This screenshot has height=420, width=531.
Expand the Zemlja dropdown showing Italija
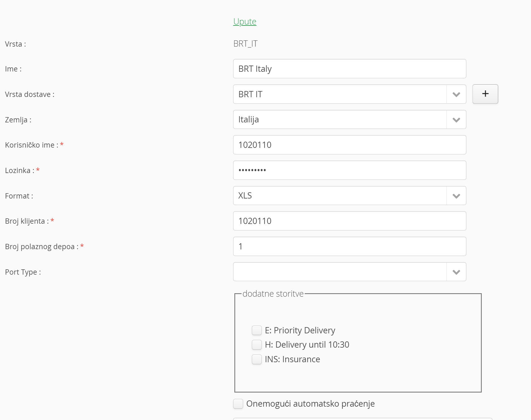[349, 120]
